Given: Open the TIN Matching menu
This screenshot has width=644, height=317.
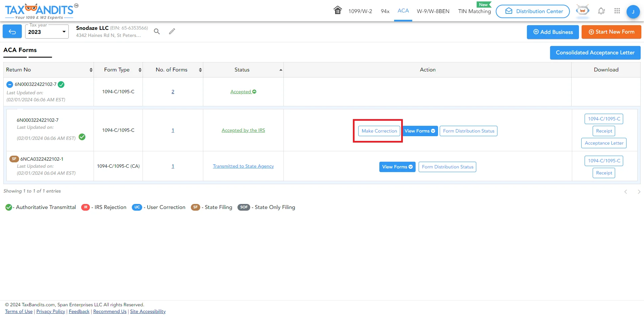Looking at the screenshot, I should tap(474, 11).
